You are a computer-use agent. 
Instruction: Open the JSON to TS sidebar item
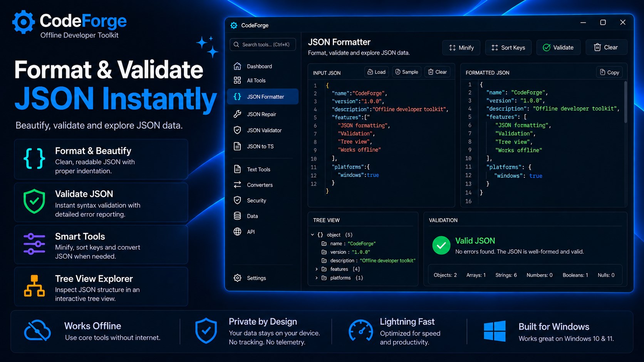(263, 146)
